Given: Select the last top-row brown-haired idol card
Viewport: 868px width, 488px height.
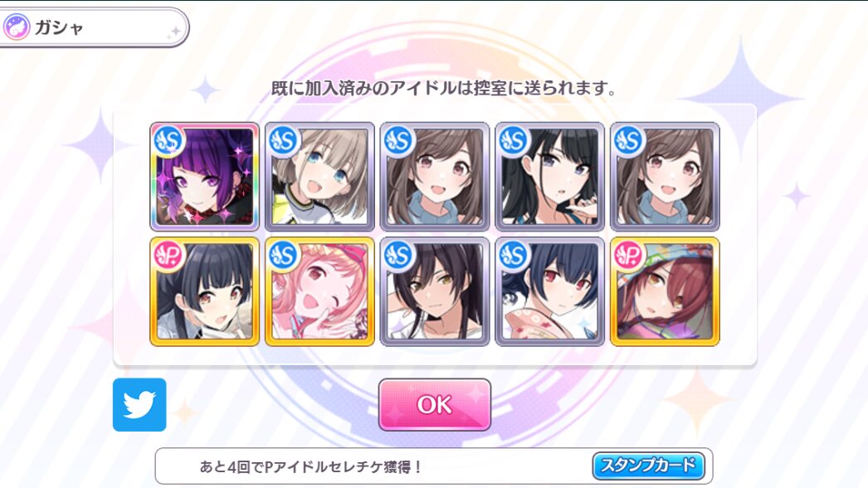Looking at the screenshot, I should (x=665, y=177).
